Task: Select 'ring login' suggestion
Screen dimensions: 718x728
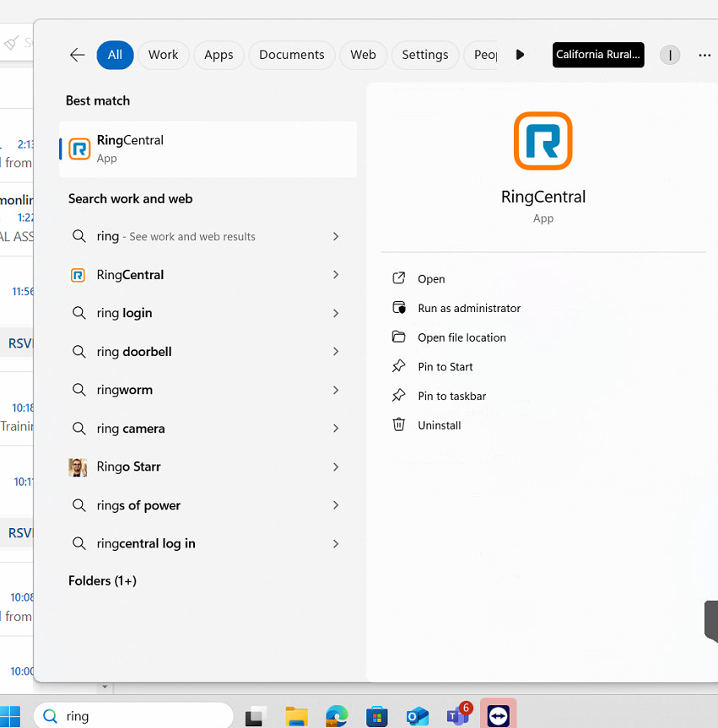Action: point(208,313)
